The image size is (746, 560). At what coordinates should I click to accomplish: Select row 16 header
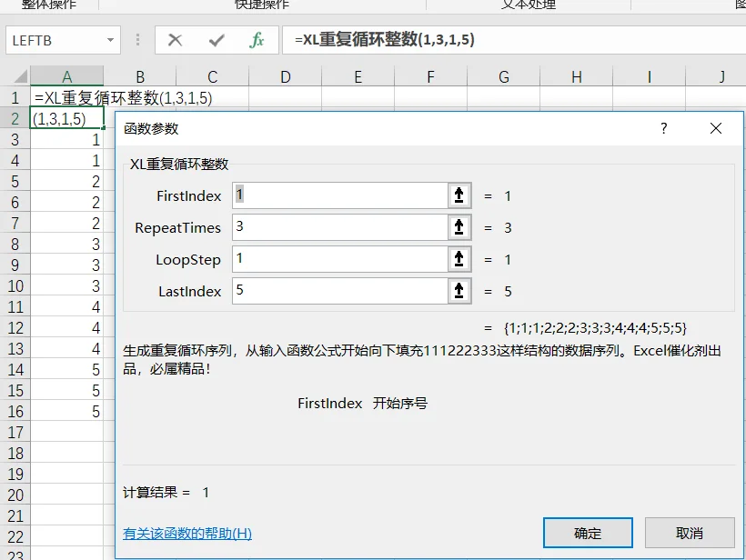15,411
